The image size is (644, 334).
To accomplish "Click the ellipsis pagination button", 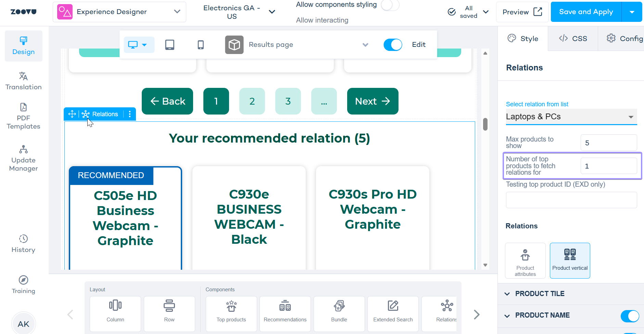I will click(x=324, y=101).
